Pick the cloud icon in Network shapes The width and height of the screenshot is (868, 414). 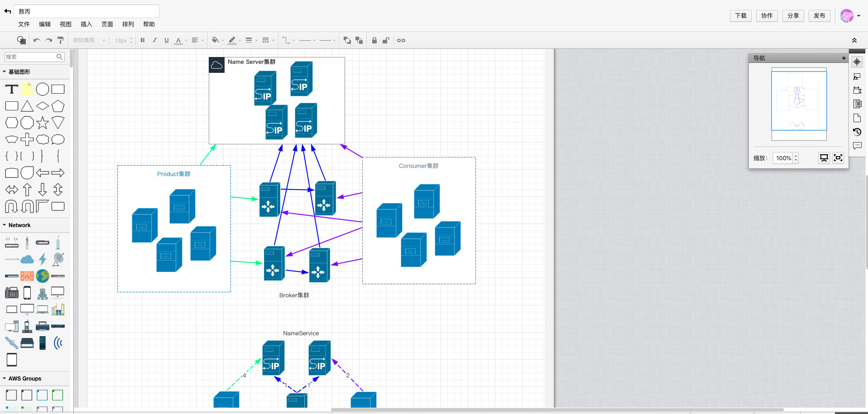[x=27, y=259]
